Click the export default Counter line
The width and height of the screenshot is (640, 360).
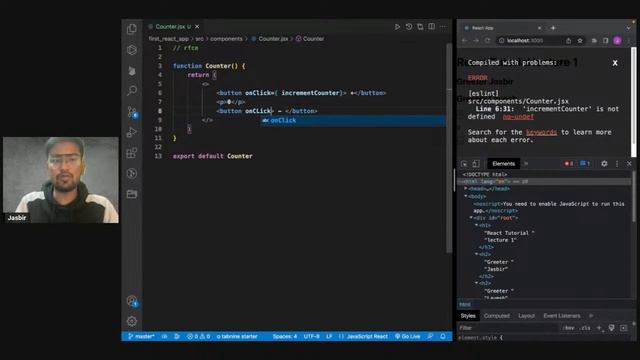(x=213, y=156)
